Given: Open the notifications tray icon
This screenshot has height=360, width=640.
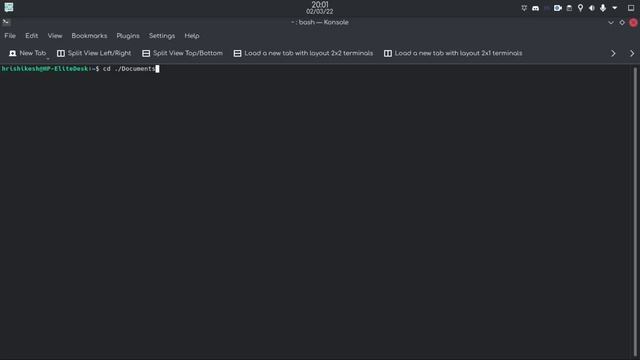Looking at the screenshot, I should click(x=524, y=8).
